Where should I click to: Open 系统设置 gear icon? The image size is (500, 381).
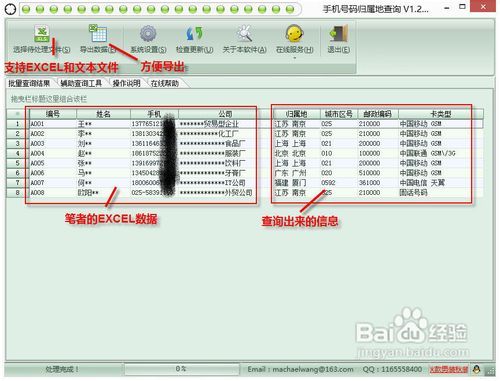(148, 34)
